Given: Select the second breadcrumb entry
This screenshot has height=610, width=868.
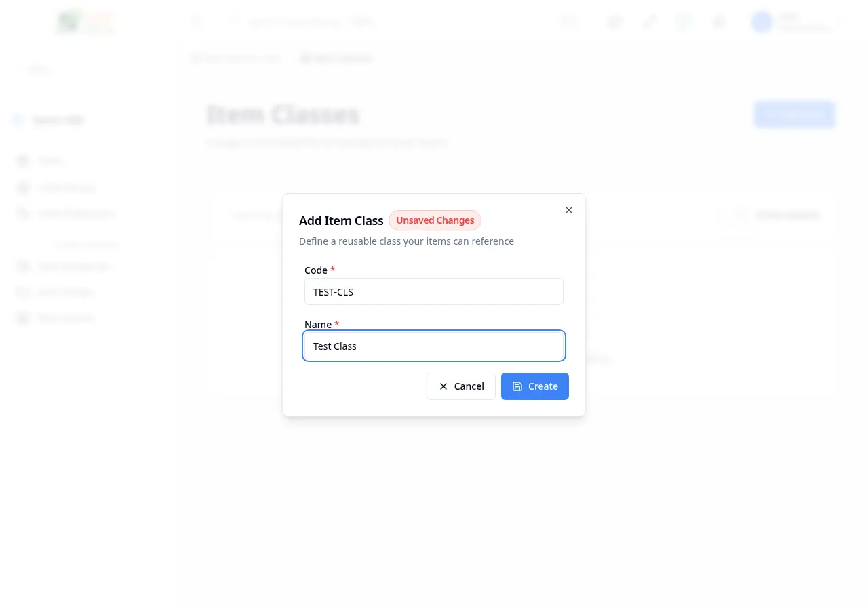Looking at the screenshot, I should click(336, 58).
